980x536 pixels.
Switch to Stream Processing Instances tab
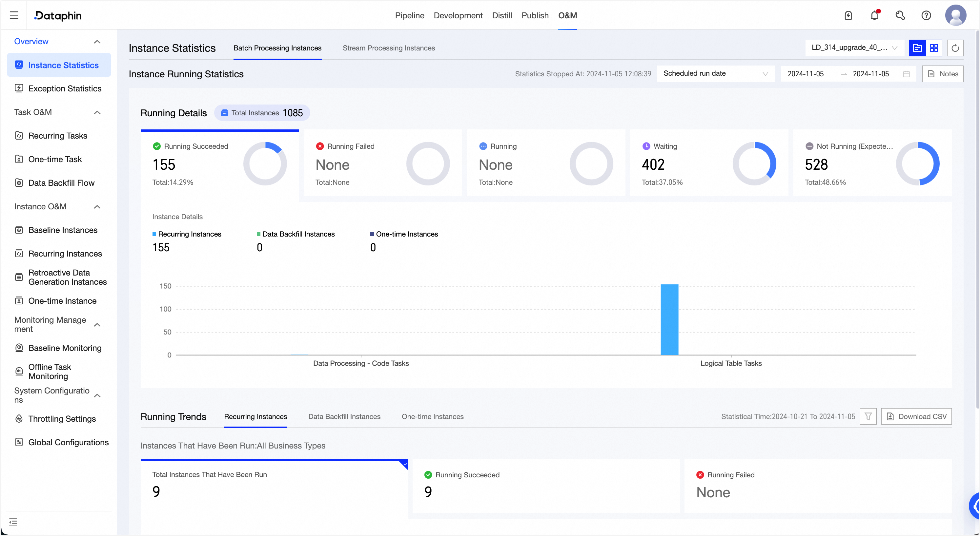pos(388,48)
